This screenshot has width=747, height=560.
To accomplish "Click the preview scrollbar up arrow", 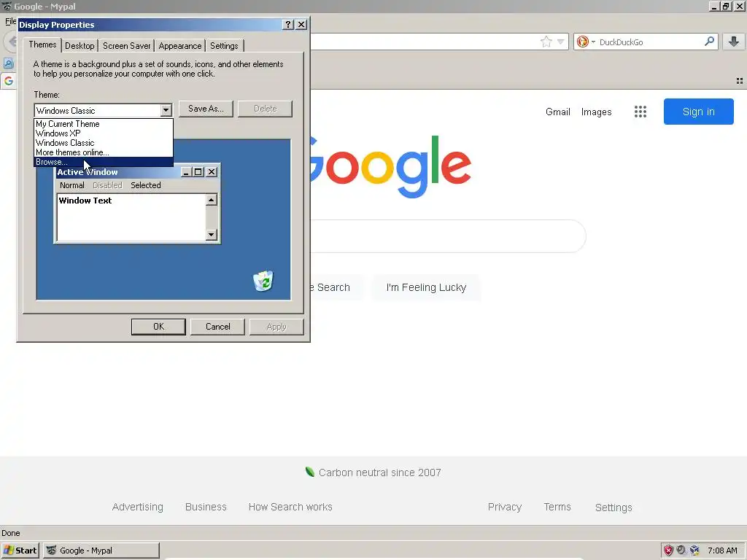I will click(212, 200).
